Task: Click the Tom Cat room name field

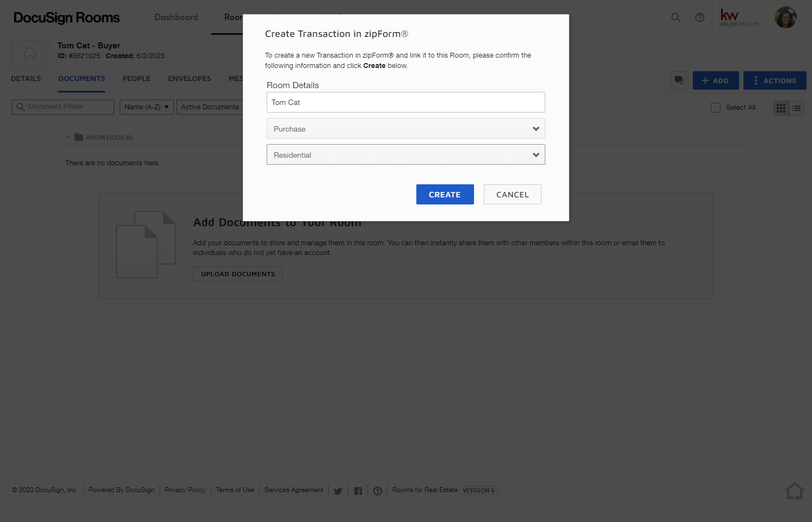Action: pyautogui.click(x=406, y=102)
